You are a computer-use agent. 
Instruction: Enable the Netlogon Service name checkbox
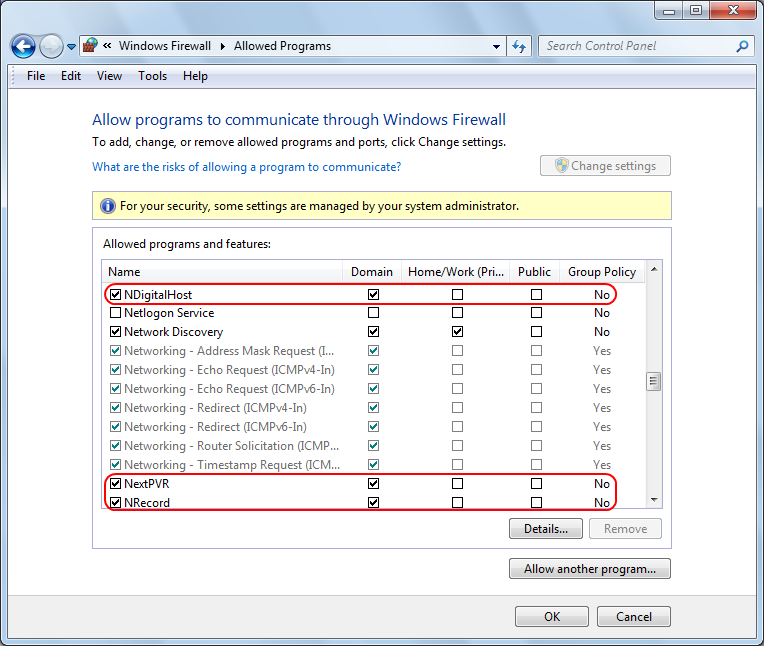pos(115,312)
